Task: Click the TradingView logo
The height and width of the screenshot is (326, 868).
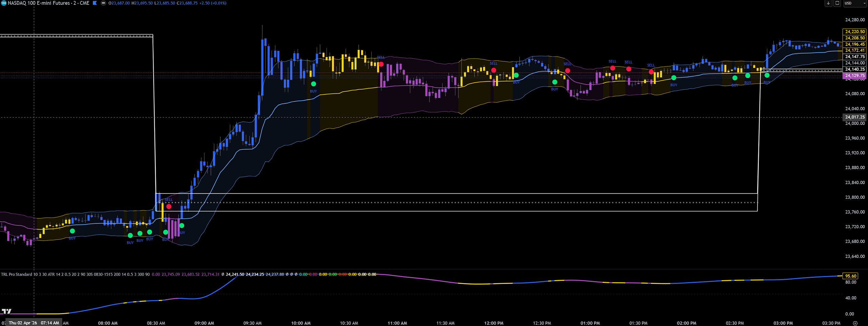Action: (6, 311)
